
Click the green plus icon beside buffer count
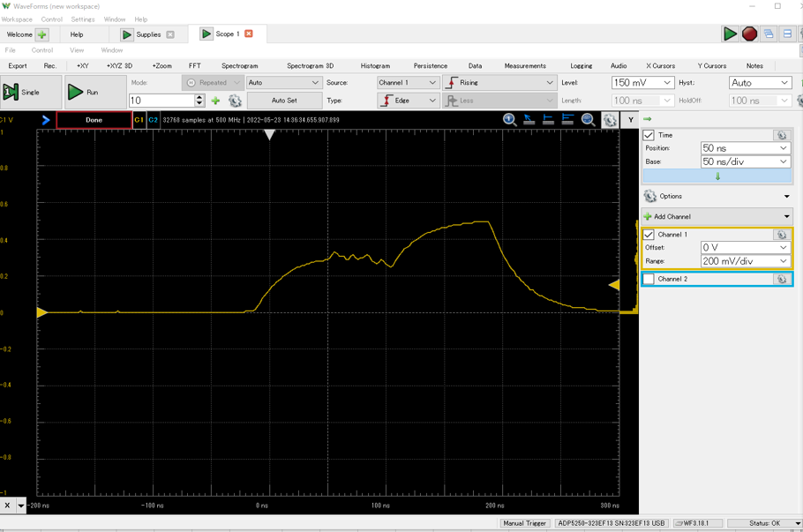click(x=215, y=101)
